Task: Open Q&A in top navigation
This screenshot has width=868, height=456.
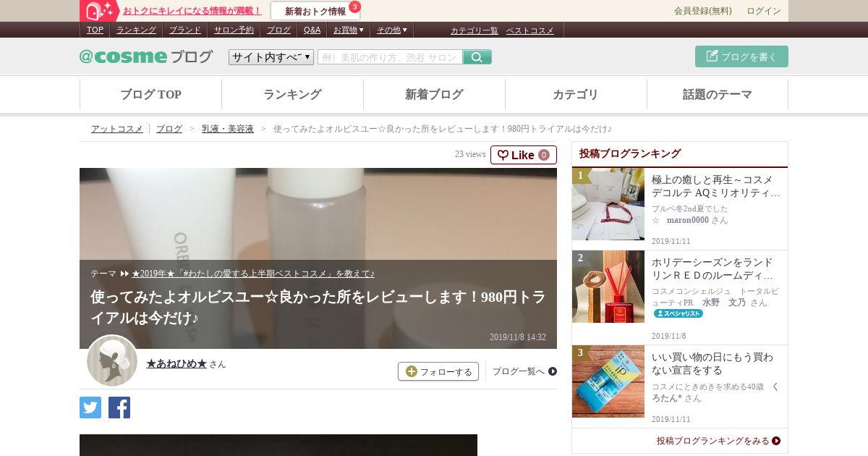Action: pyautogui.click(x=312, y=30)
